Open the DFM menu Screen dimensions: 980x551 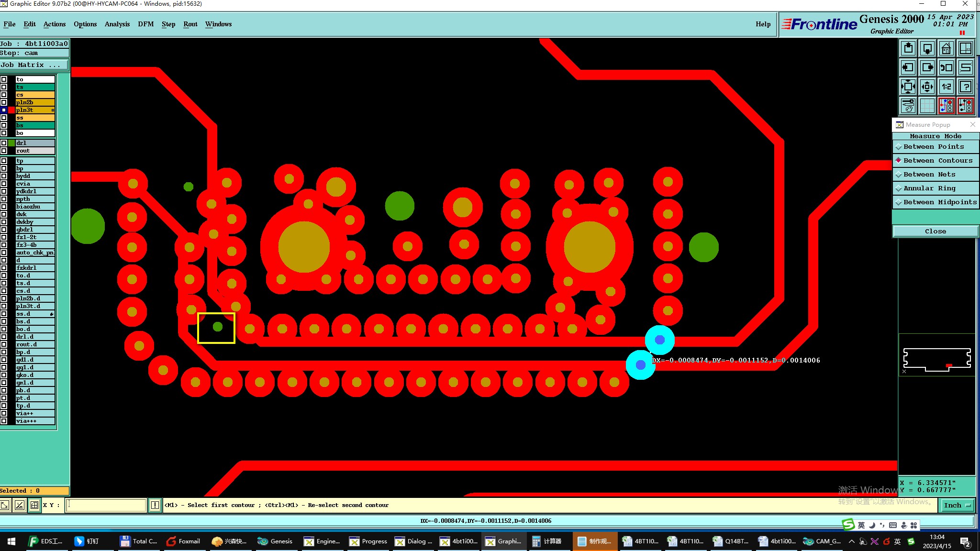tap(145, 24)
